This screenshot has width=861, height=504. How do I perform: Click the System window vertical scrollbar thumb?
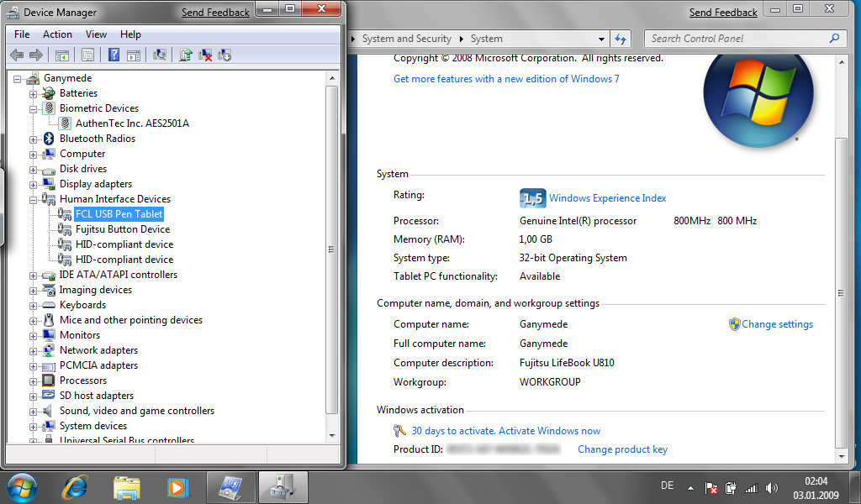click(841, 293)
